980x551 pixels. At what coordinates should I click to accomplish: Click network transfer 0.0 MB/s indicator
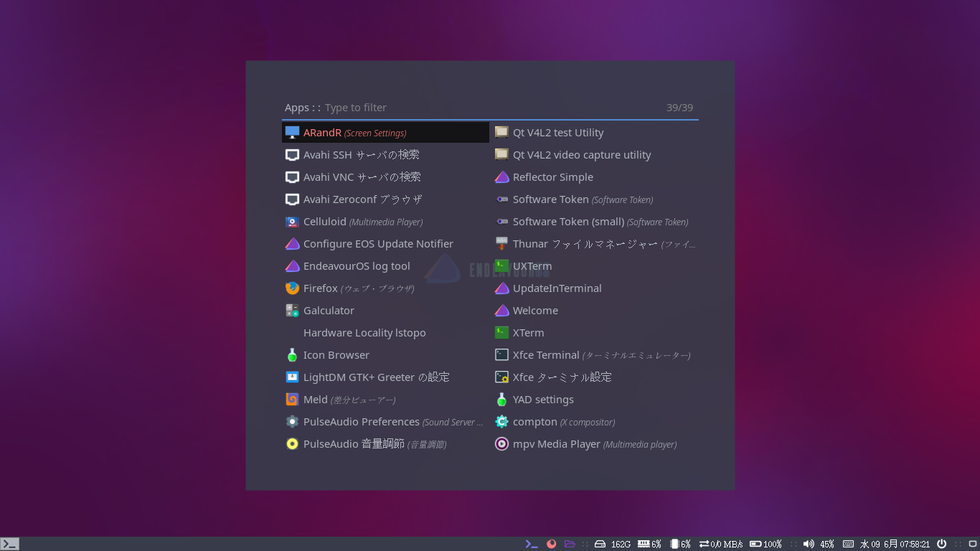721,545
